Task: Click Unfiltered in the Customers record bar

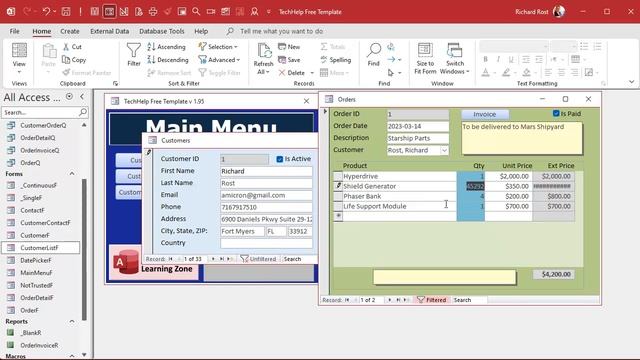Action: pos(259,259)
